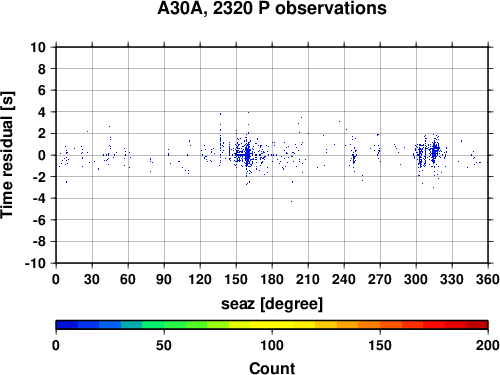Click the 'seaz [degree]' x-axis label
The width and height of the screenshot is (500, 375).
tap(272, 304)
